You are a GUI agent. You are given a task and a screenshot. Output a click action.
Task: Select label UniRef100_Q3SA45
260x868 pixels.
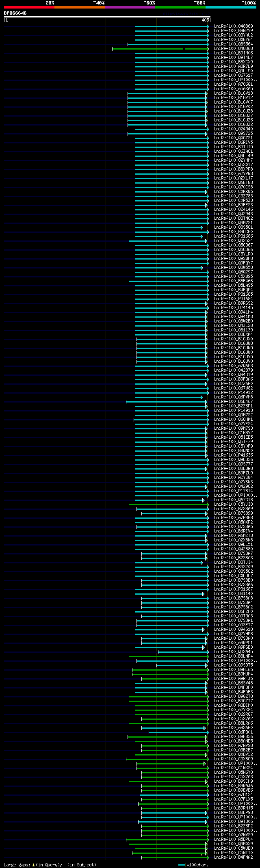[233, 652]
